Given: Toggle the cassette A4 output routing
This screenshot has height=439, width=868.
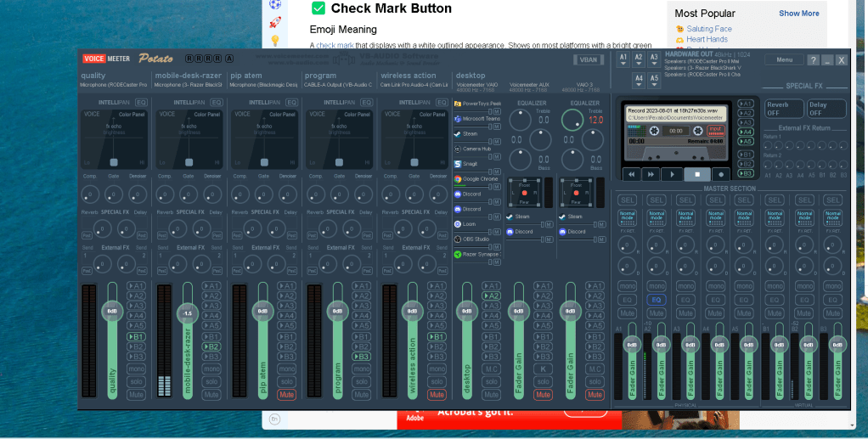Looking at the screenshot, I should [746, 132].
